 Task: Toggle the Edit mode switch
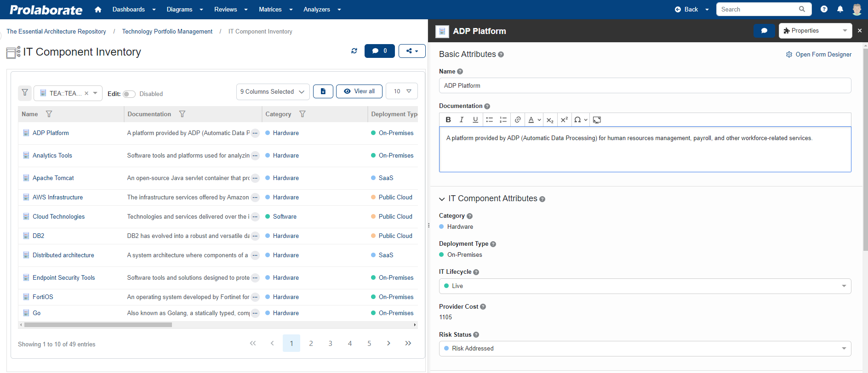[129, 94]
